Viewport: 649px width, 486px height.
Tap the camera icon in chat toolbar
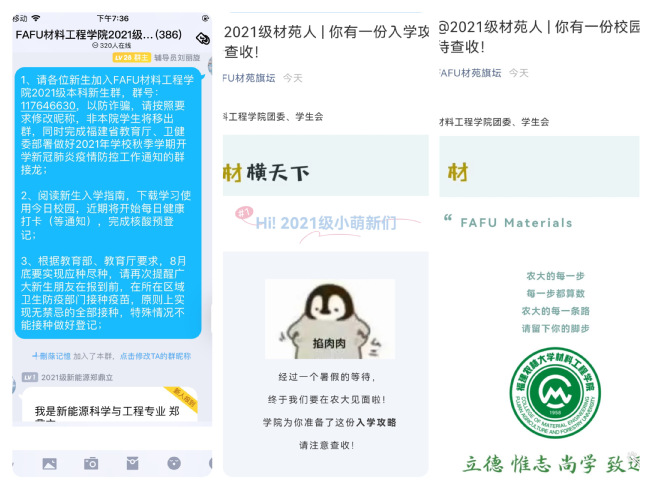91,464
